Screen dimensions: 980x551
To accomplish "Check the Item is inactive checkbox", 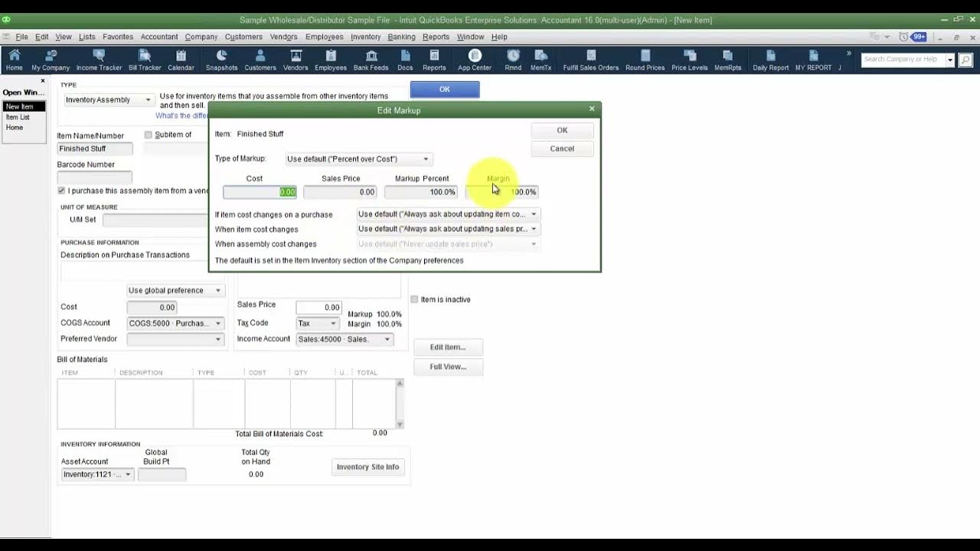I will point(414,299).
